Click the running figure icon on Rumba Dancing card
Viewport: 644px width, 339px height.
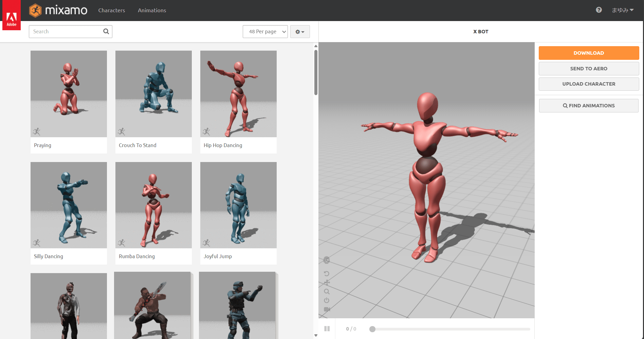point(122,243)
